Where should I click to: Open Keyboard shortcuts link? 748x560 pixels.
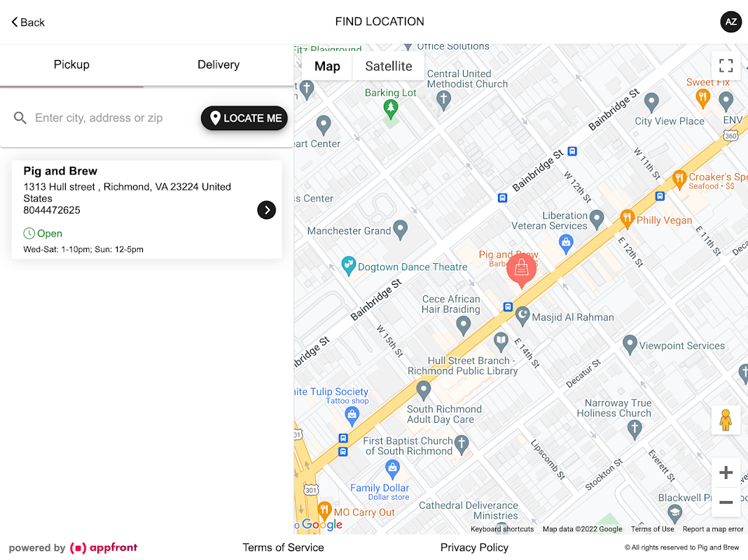click(502, 529)
